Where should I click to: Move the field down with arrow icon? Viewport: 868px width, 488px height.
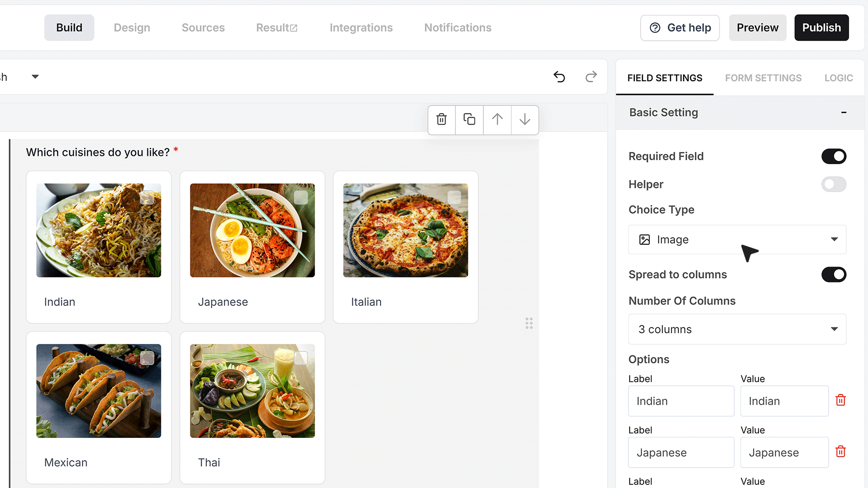(525, 120)
